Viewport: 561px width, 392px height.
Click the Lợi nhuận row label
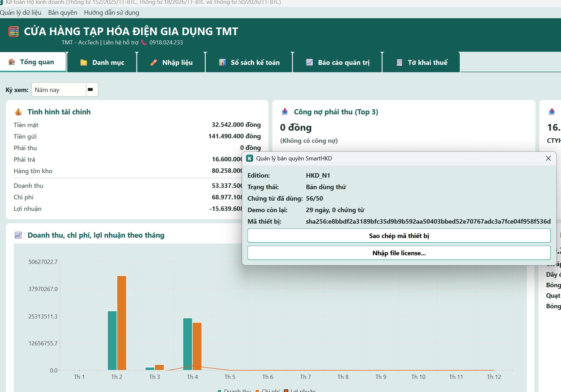tap(27, 209)
